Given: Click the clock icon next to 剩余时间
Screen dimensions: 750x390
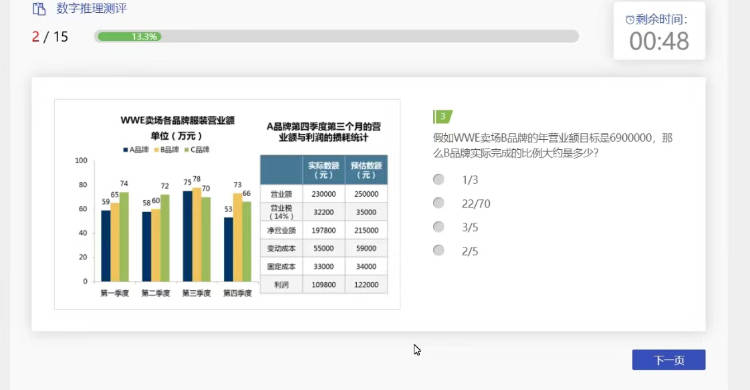Looking at the screenshot, I should pyautogui.click(x=630, y=20).
